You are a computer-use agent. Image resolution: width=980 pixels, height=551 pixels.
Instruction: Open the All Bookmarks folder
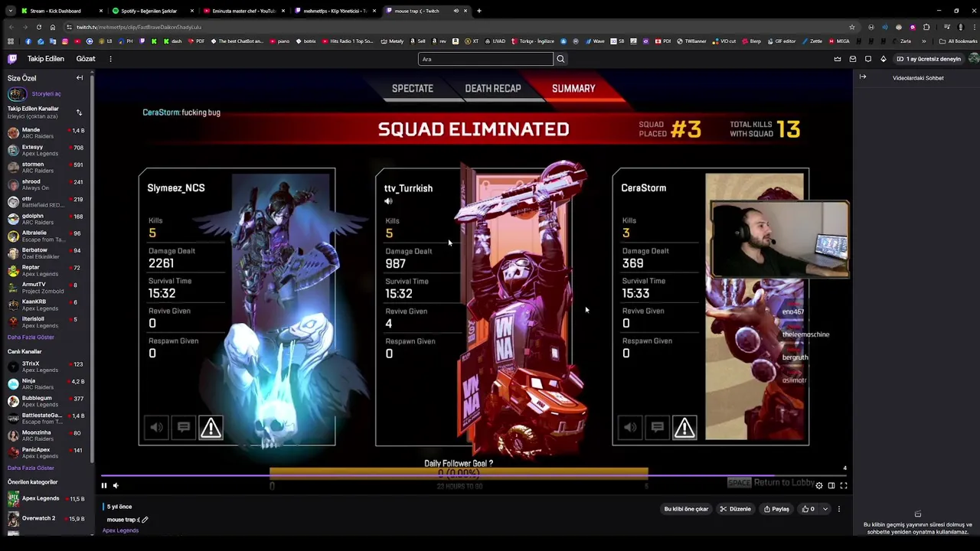coord(958,41)
